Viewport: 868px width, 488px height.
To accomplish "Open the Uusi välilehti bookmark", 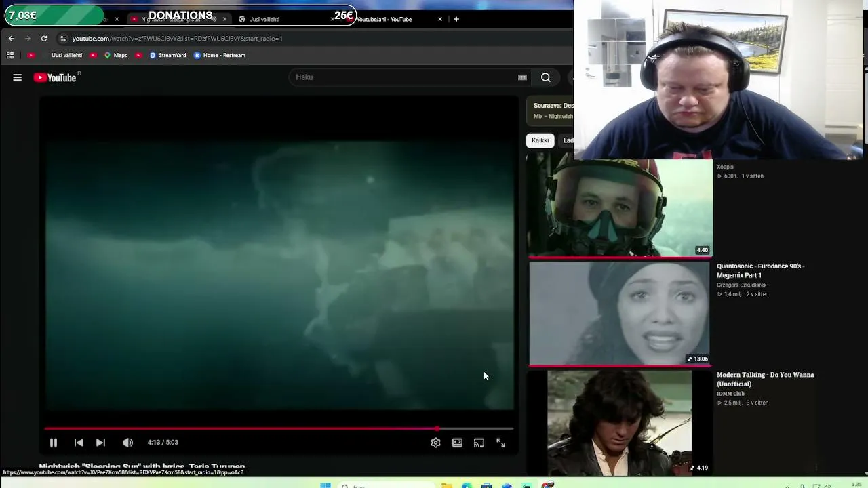I will [x=66, y=55].
